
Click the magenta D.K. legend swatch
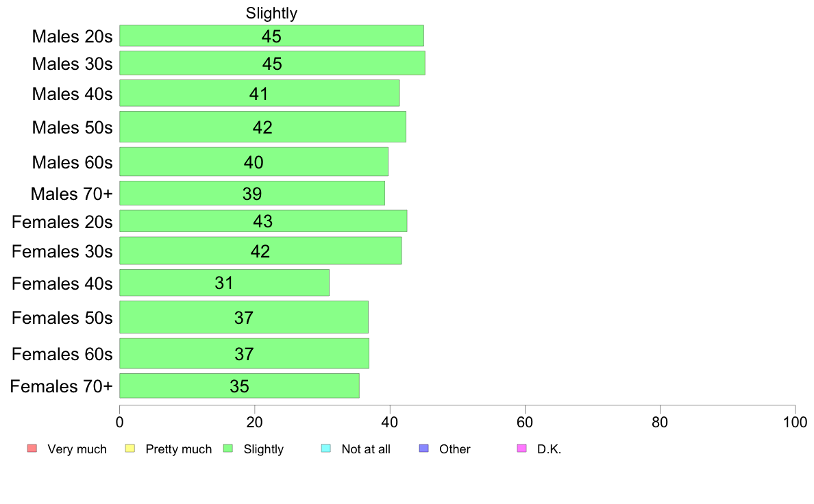(521, 449)
